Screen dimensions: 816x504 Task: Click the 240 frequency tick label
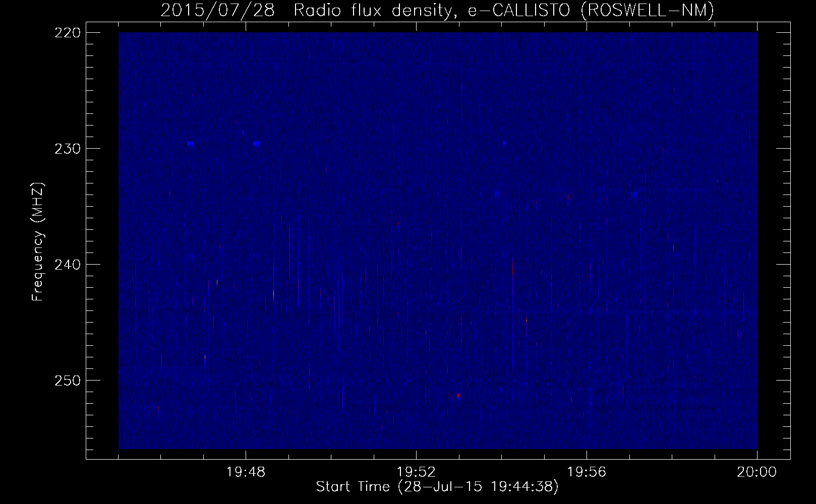click(x=67, y=265)
